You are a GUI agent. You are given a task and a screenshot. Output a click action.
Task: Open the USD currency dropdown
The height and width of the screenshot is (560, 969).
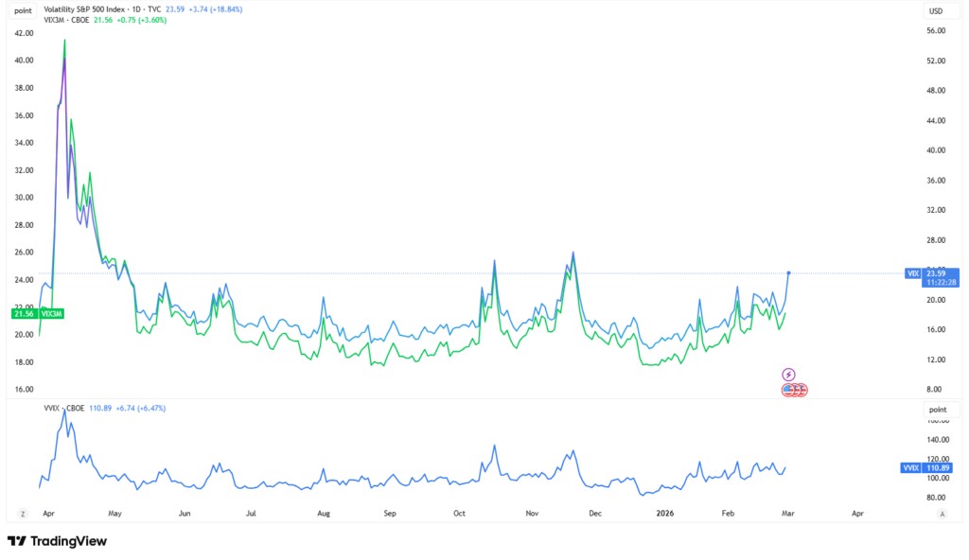(936, 11)
